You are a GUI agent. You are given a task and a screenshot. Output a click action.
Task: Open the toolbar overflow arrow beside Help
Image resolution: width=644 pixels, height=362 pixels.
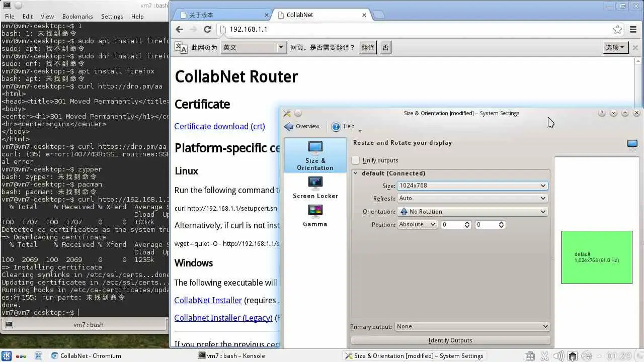(360, 130)
